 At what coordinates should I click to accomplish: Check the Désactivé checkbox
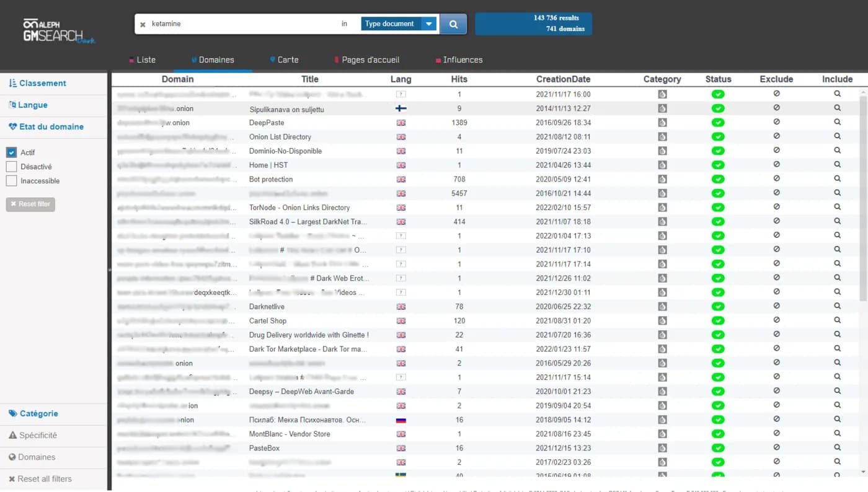(11, 167)
